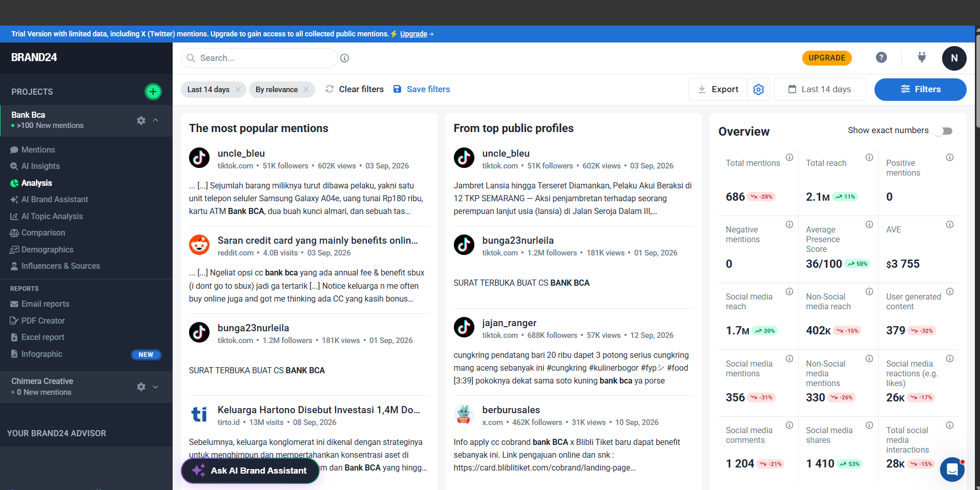980x490 pixels.
Task: Open bunga23nurleila in top public profiles
Action: pos(518,240)
